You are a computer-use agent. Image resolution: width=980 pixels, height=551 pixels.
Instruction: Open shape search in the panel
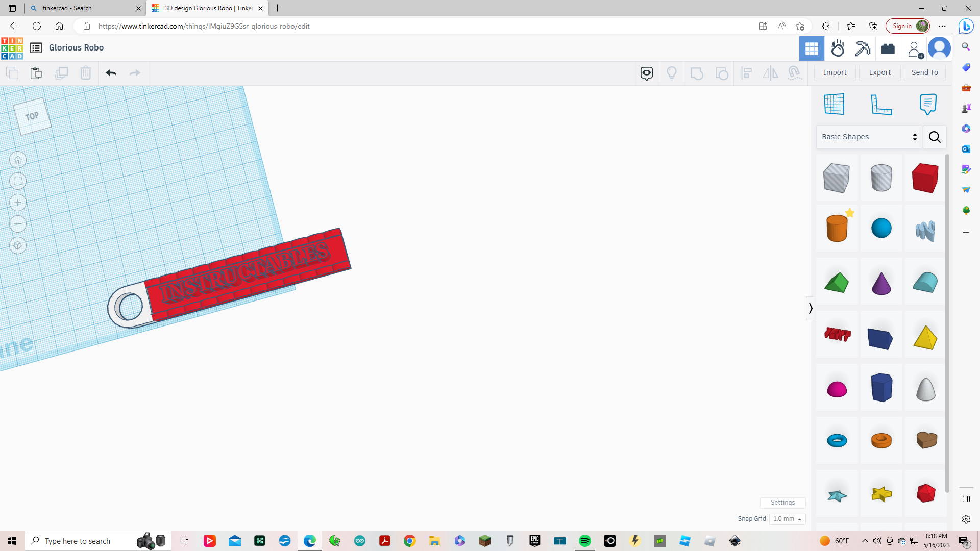pyautogui.click(x=935, y=137)
